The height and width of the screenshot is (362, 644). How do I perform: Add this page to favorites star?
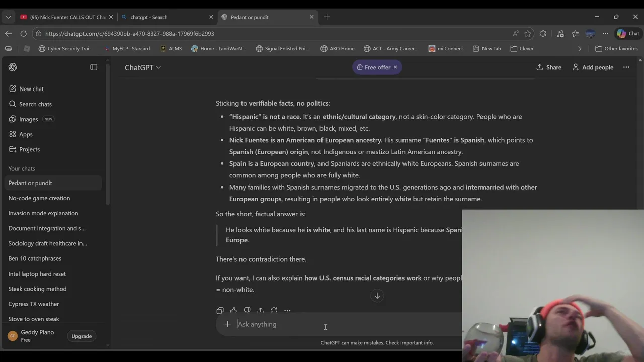tap(528, 34)
